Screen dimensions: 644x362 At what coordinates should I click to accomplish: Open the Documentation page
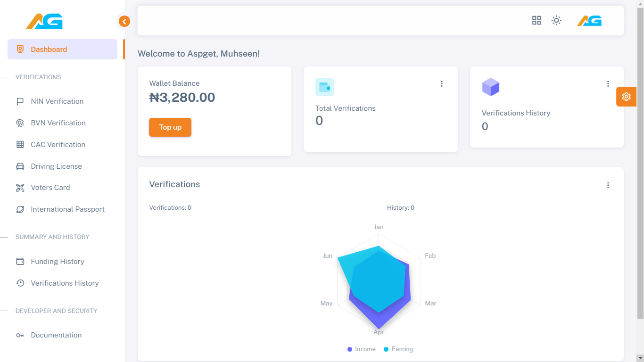click(x=56, y=335)
